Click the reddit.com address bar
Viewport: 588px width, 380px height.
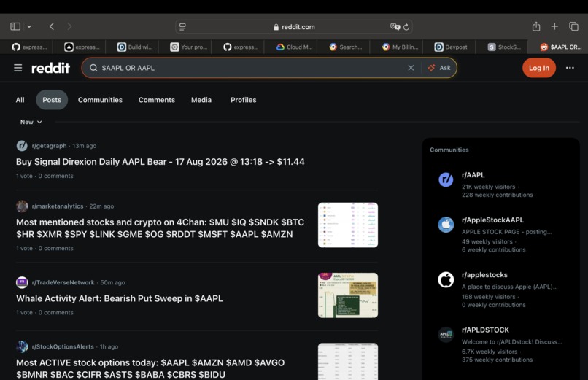tap(294, 26)
